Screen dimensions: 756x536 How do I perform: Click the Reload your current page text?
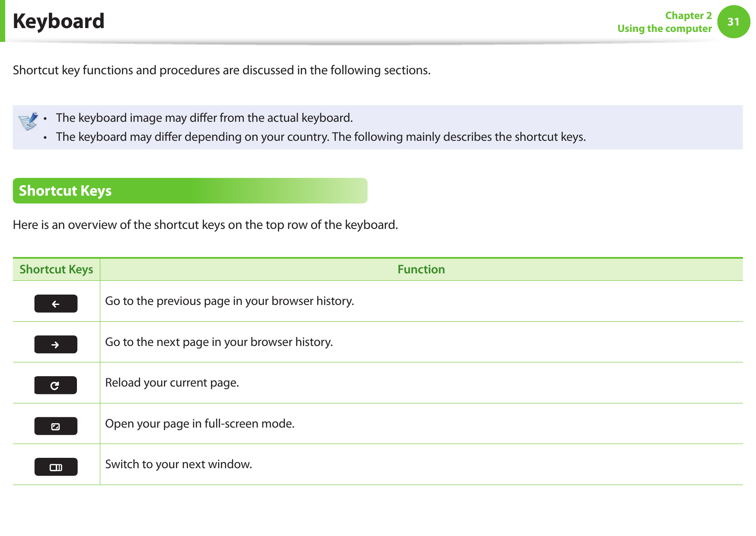click(172, 383)
